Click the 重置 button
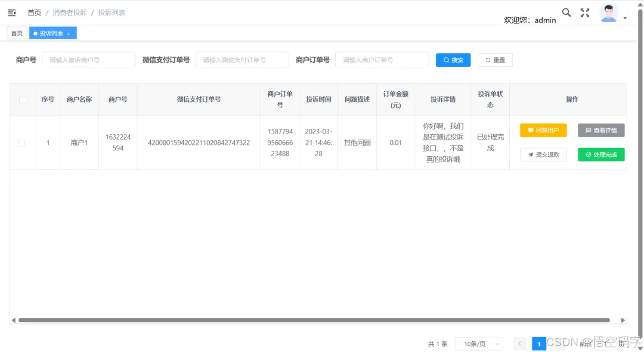 click(495, 60)
